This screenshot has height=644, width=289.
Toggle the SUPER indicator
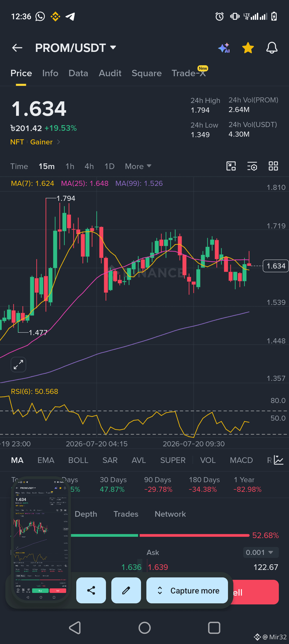pyautogui.click(x=173, y=460)
